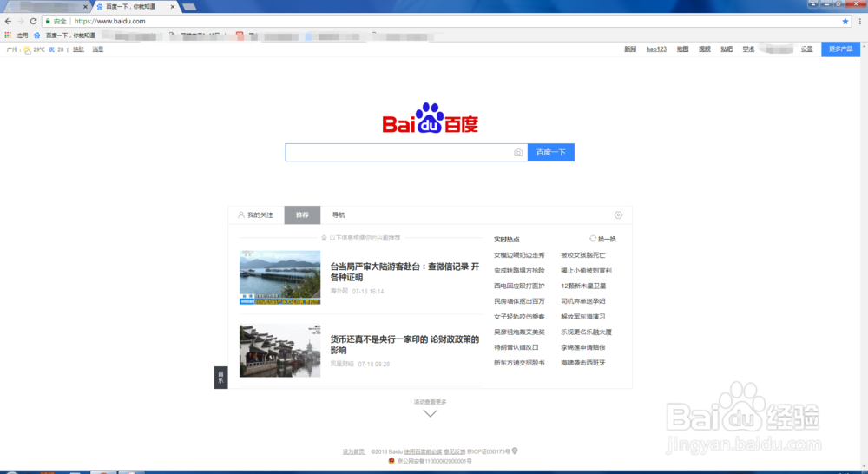The height and width of the screenshot is (474, 868).
Task: Open the water town news thumbnail
Action: [280, 351]
